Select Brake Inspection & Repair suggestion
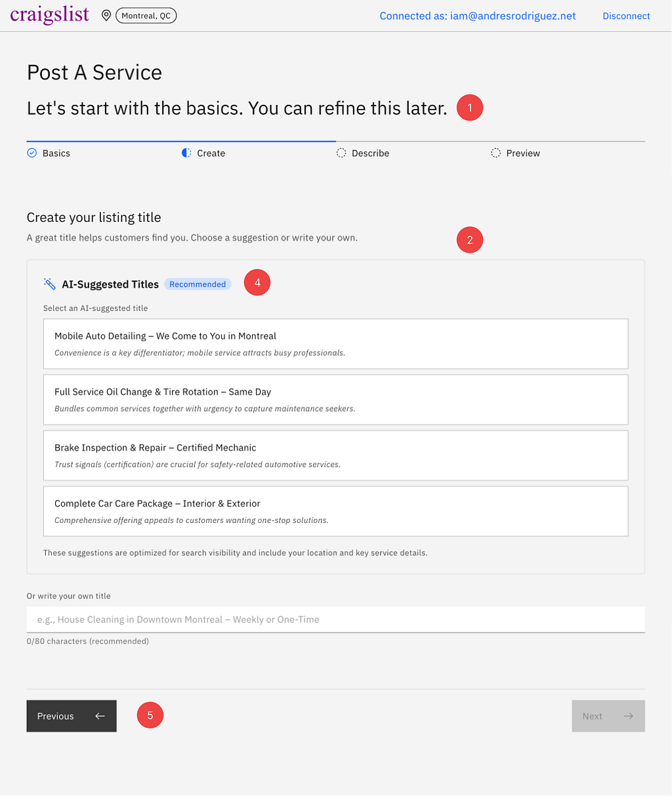This screenshot has height=796, width=672. pos(335,455)
